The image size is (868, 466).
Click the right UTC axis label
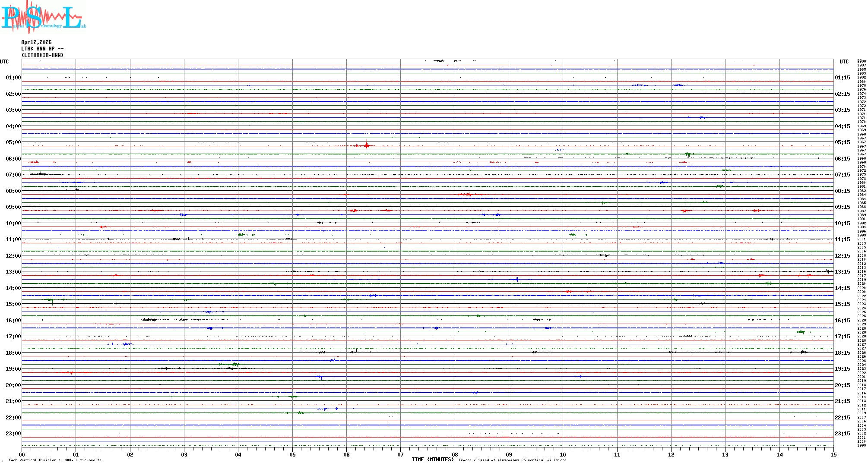click(844, 62)
